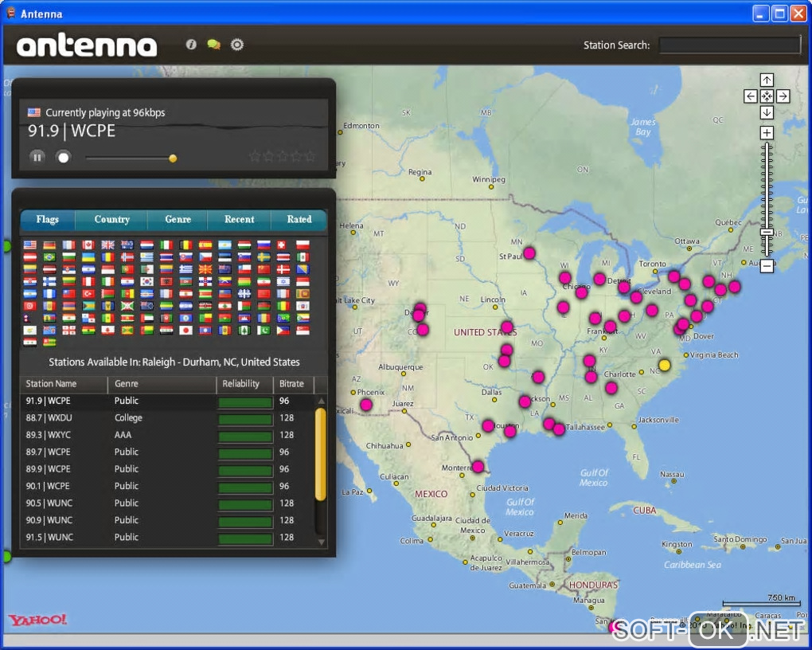
Task: Select the Germany flag
Action: [49, 245]
